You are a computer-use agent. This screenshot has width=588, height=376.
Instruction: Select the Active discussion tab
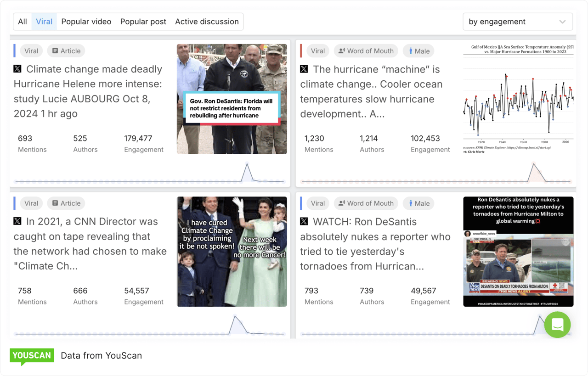click(207, 21)
